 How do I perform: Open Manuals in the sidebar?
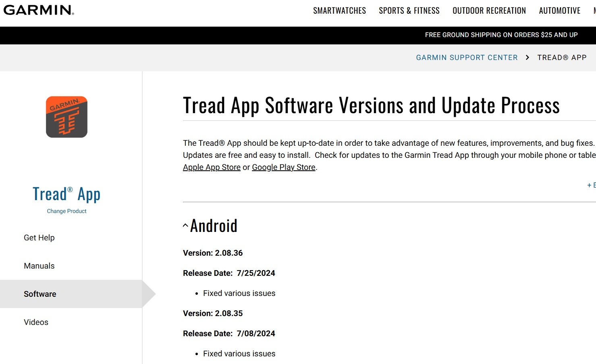[x=39, y=266]
